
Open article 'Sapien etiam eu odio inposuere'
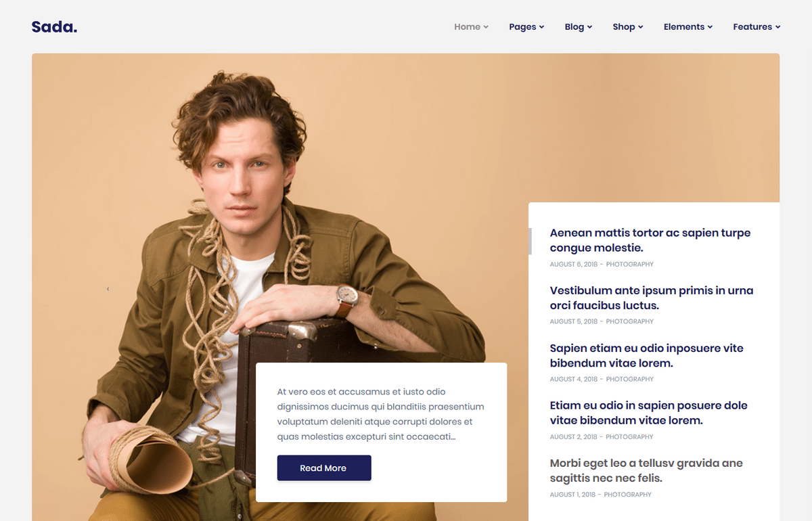tap(646, 356)
